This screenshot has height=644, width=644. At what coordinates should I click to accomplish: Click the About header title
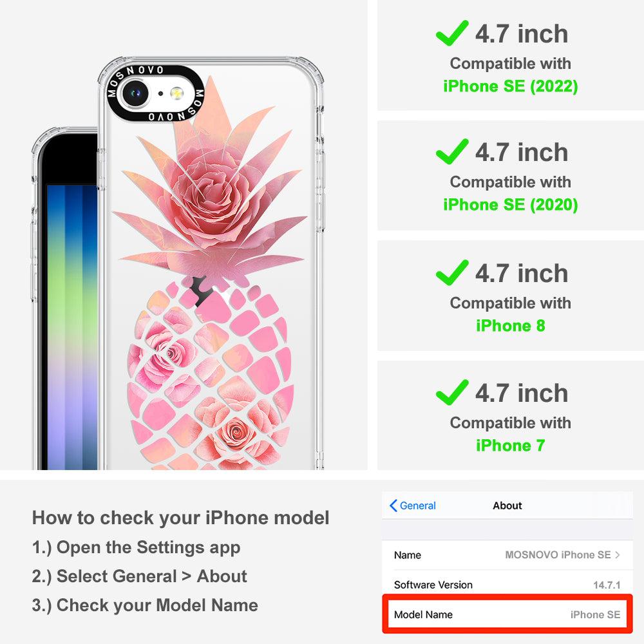[x=507, y=506]
